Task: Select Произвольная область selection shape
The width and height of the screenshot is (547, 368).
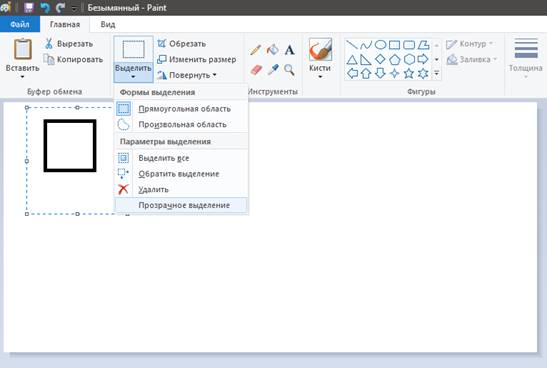Action: [181, 125]
